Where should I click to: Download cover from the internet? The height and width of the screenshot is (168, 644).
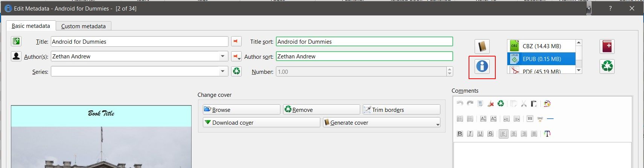261,122
